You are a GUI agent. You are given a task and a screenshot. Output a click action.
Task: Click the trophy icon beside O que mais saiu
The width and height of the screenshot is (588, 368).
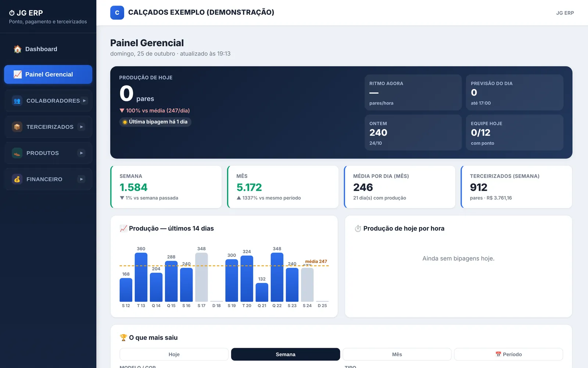click(x=123, y=337)
